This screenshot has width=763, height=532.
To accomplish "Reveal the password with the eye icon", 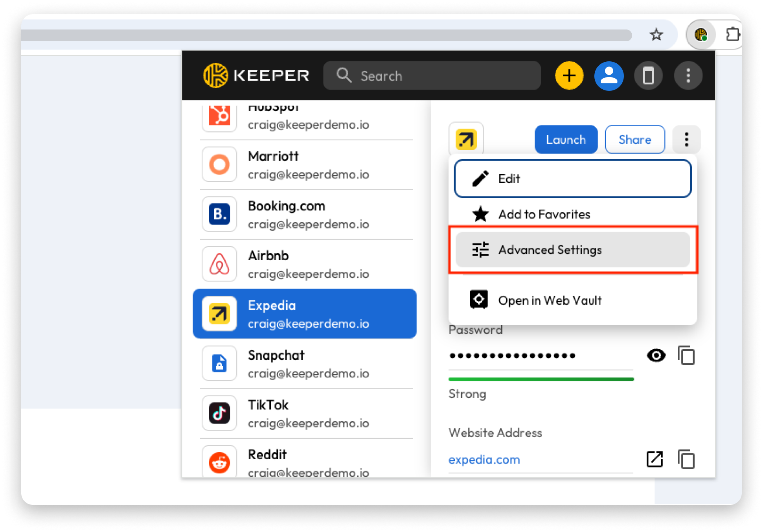I will (655, 355).
